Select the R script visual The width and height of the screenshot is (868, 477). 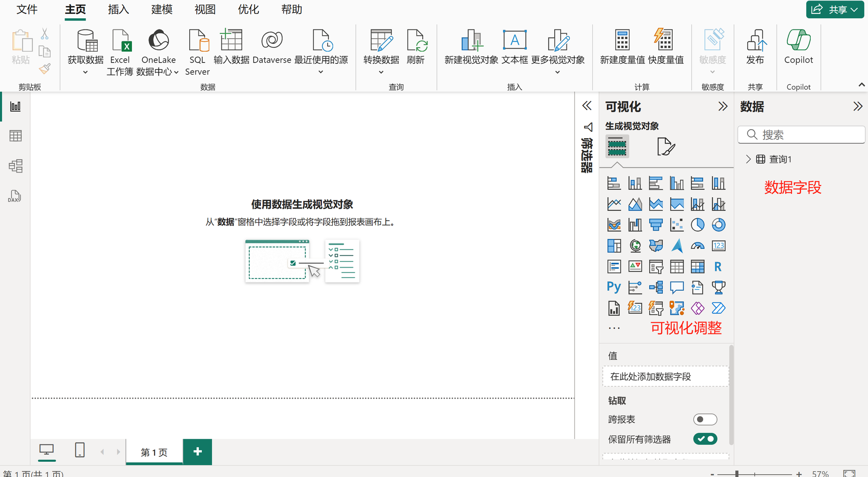[x=718, y=266]
